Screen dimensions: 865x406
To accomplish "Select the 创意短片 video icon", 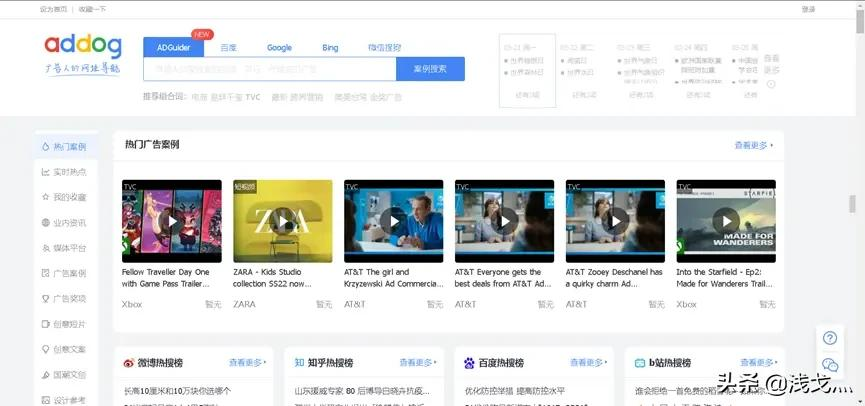I will [x=45, y=324].
